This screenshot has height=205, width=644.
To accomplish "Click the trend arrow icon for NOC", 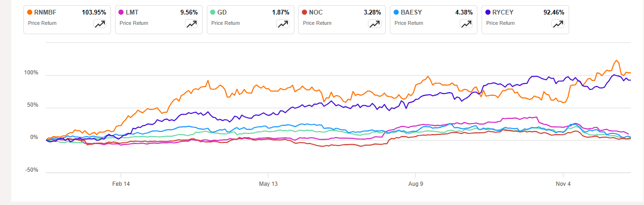I will (x=374, y=25).
